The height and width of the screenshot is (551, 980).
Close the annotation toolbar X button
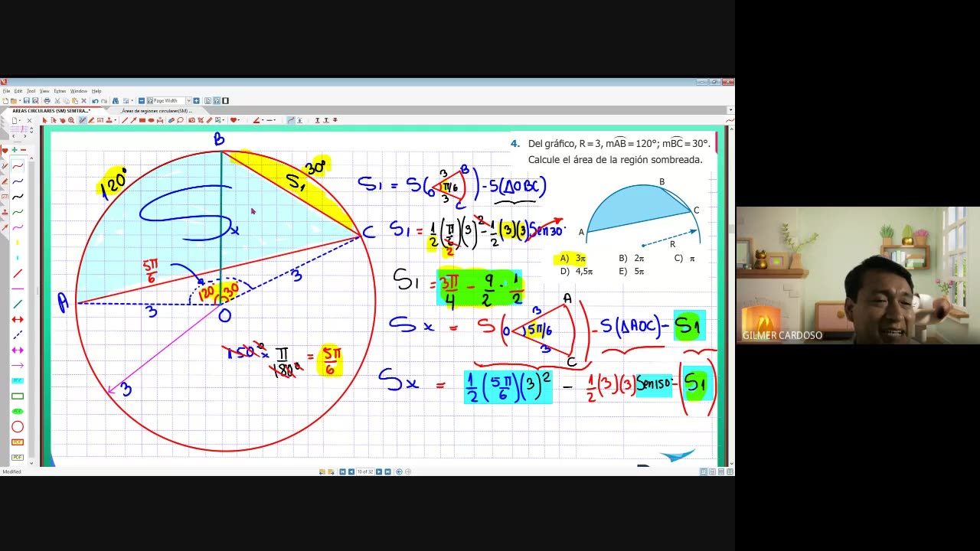[x=29, y=121]
